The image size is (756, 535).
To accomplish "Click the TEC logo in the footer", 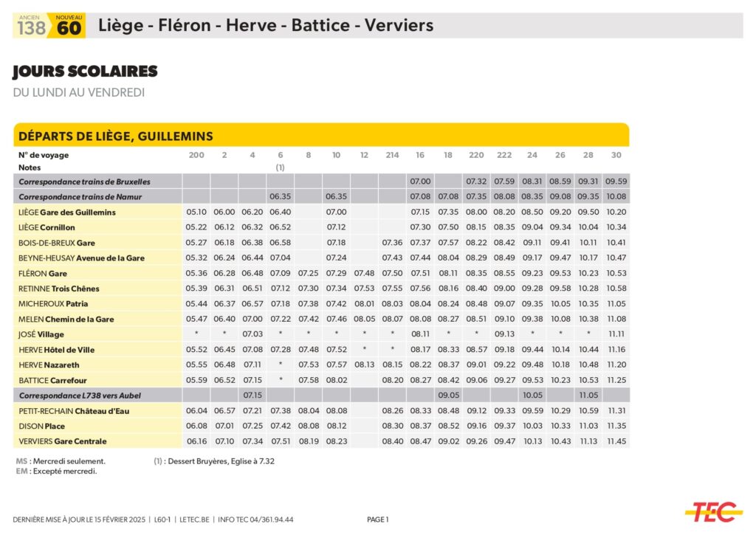I will point(713,511).
